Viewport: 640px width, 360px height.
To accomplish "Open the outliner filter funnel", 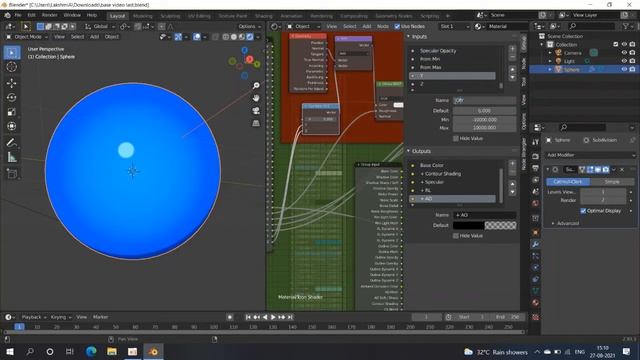I will point(627,26).
